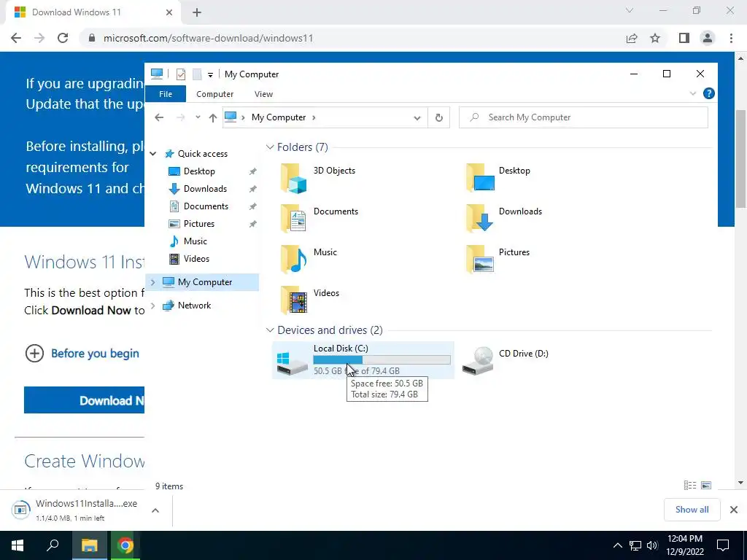Viewport: 747px width, 560px height.
Task: Show hidden system tray icons
Action: point(617,545)
